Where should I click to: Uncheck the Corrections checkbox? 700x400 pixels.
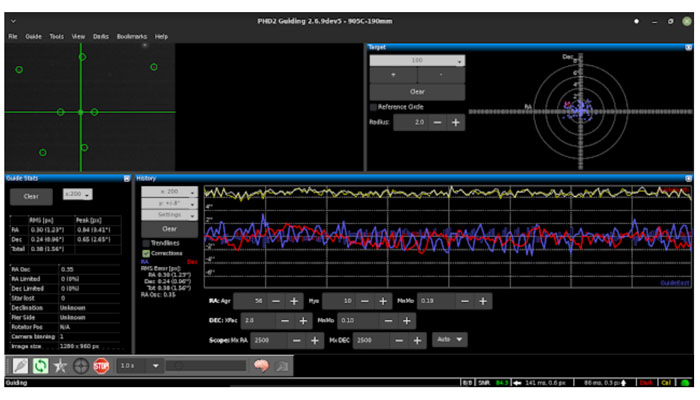(x=146, y=253)
